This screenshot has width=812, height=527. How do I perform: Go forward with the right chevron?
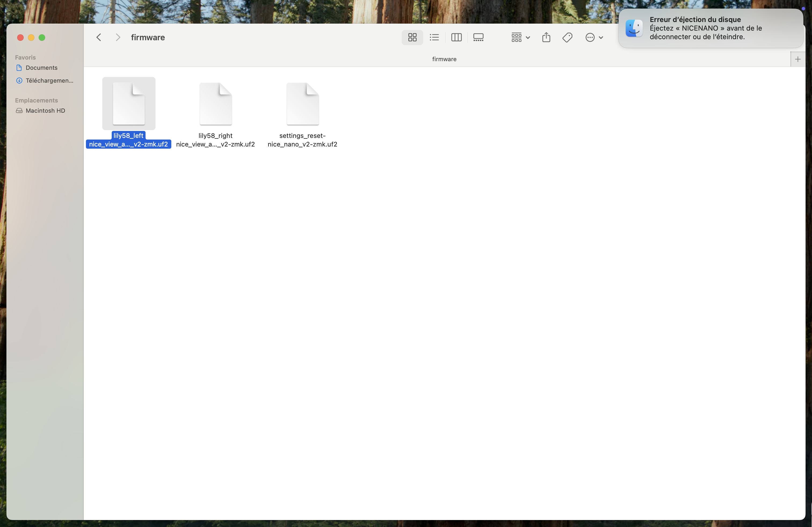(118, 38)
